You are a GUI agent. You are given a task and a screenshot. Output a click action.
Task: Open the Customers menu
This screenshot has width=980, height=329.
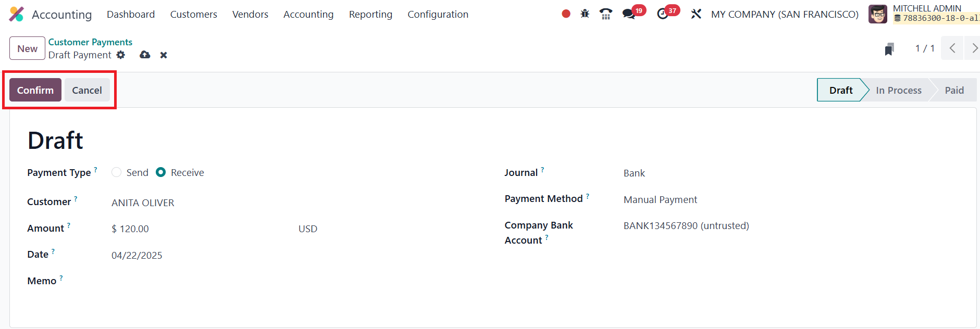tap(194, 15)
